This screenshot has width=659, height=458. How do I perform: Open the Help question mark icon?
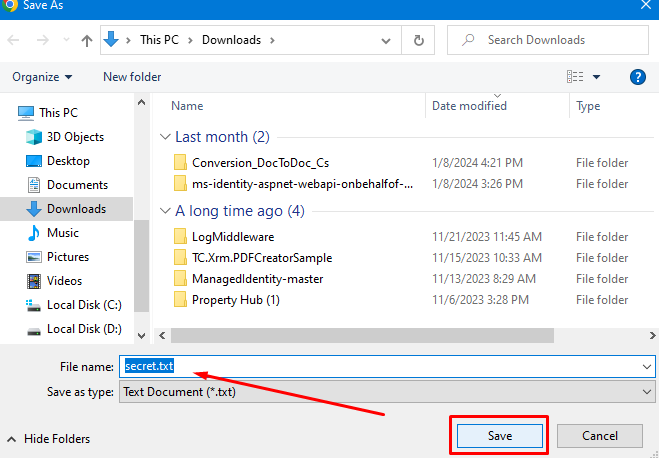click(x=637, y=77)
